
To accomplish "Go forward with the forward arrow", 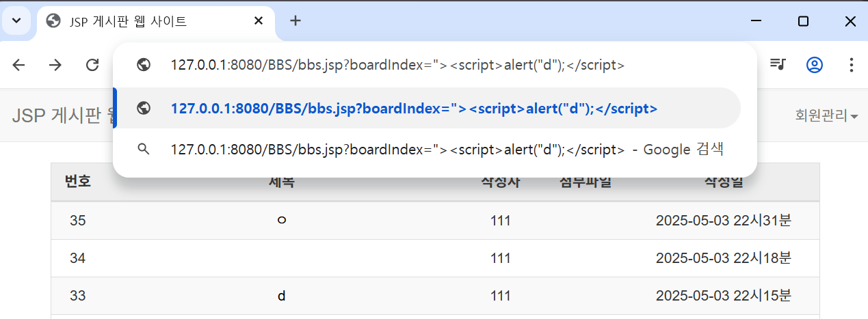I will coord(55,65).
